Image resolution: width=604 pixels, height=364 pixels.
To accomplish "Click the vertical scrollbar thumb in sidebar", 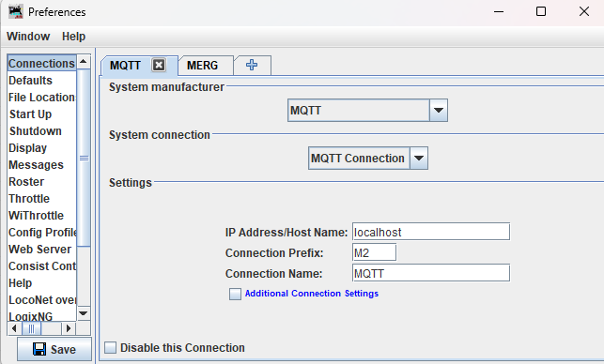I will pyautogui.click(x=84, y=158).
